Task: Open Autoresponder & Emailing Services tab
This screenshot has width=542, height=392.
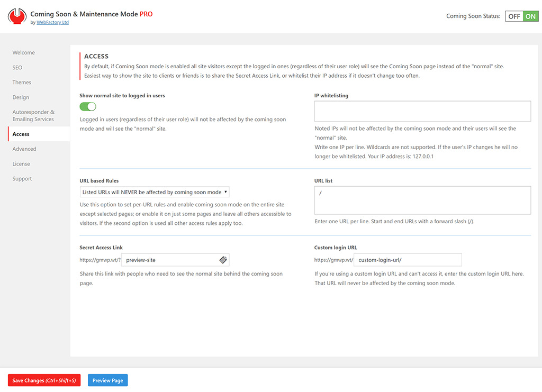Action: 33,116
